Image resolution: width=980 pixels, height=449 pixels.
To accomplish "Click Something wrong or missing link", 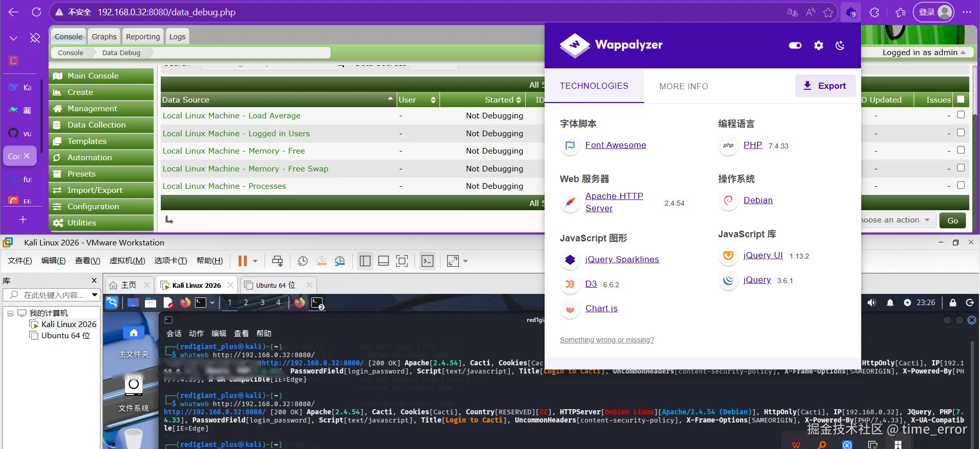I will [x=606, y=340].
